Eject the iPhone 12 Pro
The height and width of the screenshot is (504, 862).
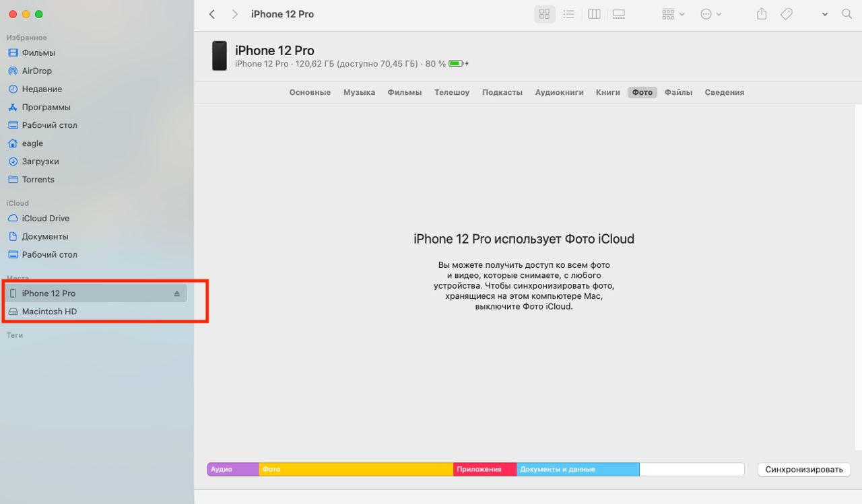click(x=177, y=293)
